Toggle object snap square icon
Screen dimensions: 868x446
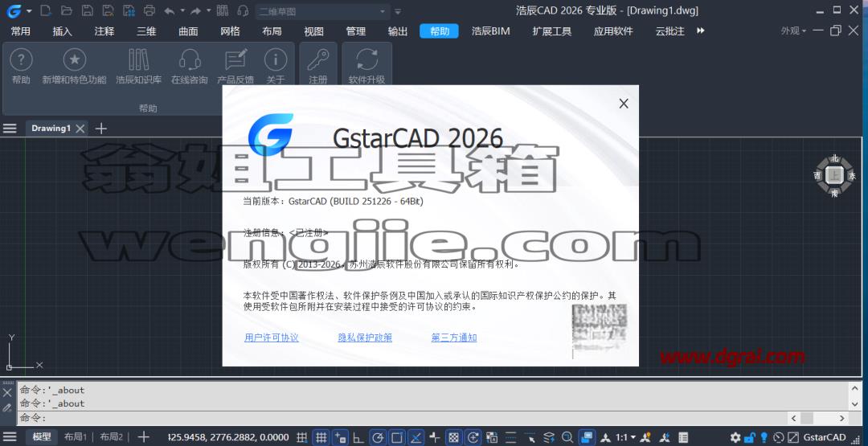[x=397, y=437]
